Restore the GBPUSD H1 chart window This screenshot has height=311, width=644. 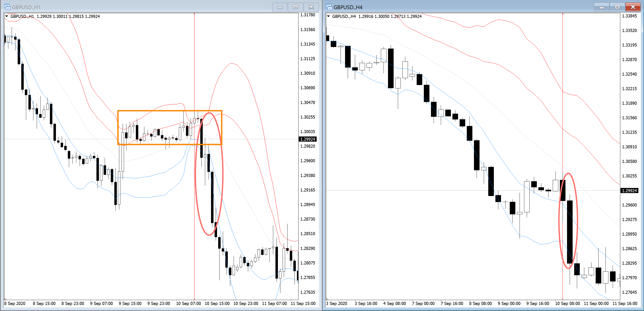point(295,7)
